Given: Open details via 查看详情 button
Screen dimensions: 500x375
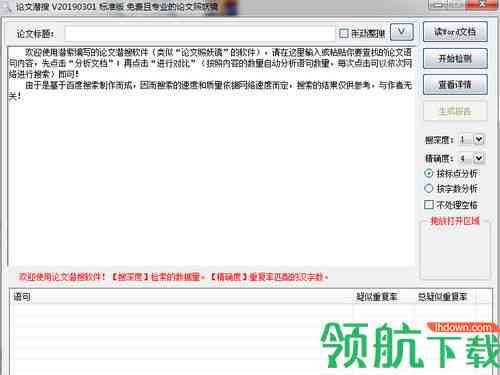Looking at the screenshot, I should (x=455, y=85).
